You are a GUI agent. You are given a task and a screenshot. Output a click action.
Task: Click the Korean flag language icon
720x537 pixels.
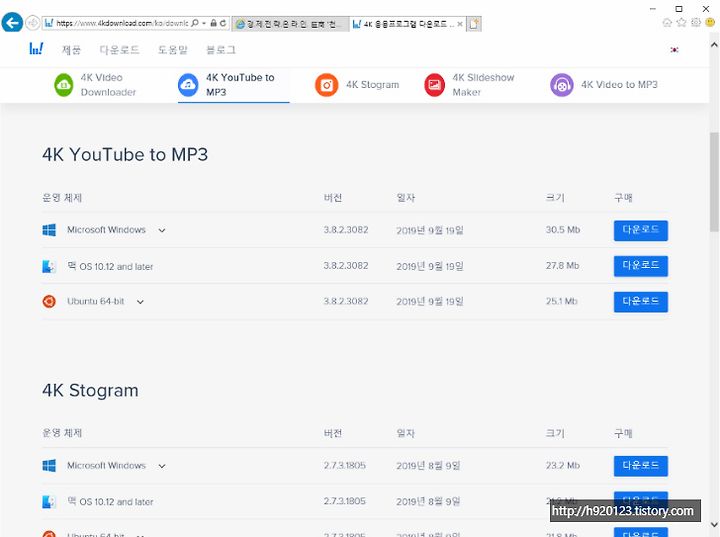(674, 50)
